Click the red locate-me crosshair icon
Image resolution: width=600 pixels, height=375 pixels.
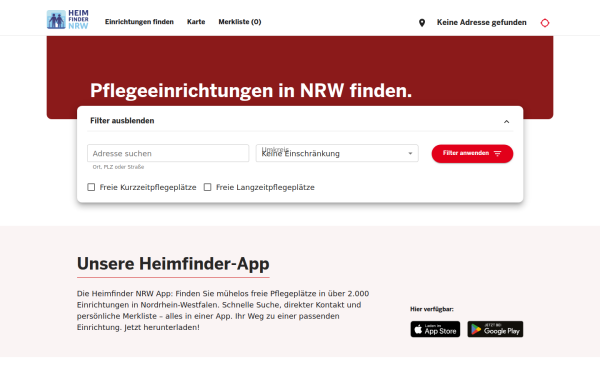tap(545, 23)
